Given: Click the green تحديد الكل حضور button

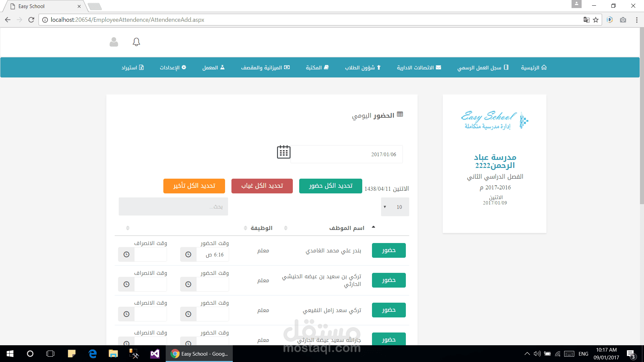Looking at the screenshot, I should [330, 186].
